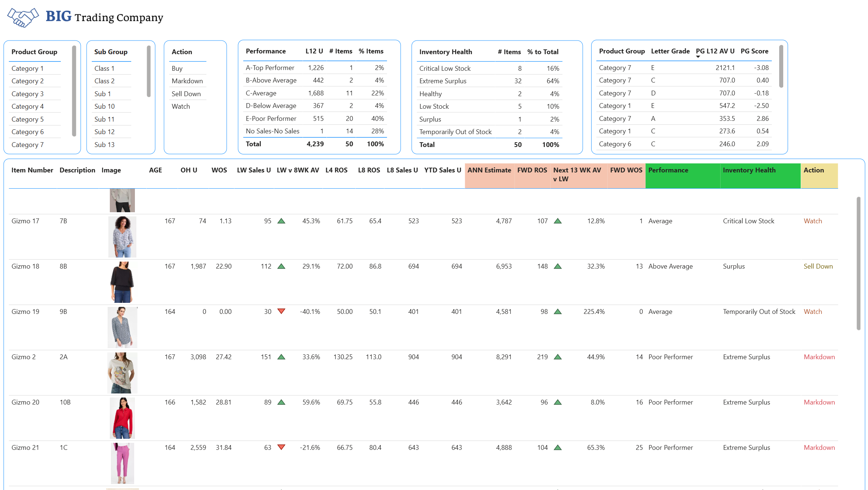The image size is (868, 490).
Task: Click Product Group slicer scrollbar
Action: (74, 91)
